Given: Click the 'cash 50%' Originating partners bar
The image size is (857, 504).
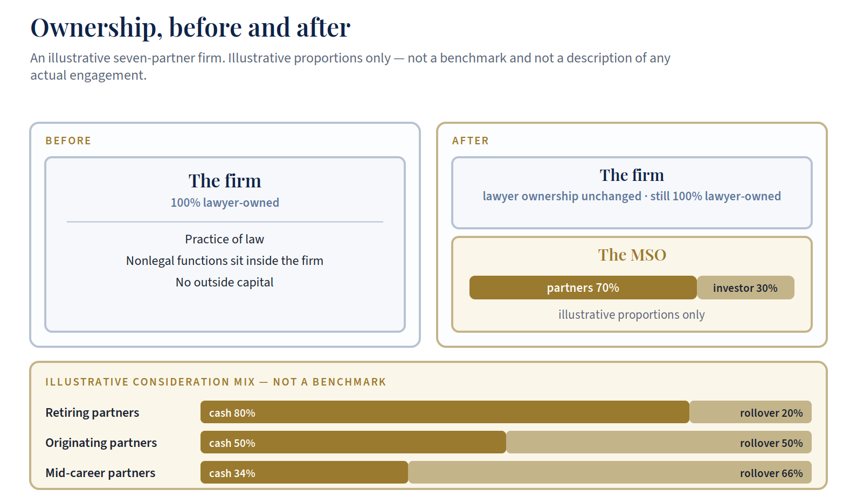Looking at the screenshot, I should pos(353,442).
